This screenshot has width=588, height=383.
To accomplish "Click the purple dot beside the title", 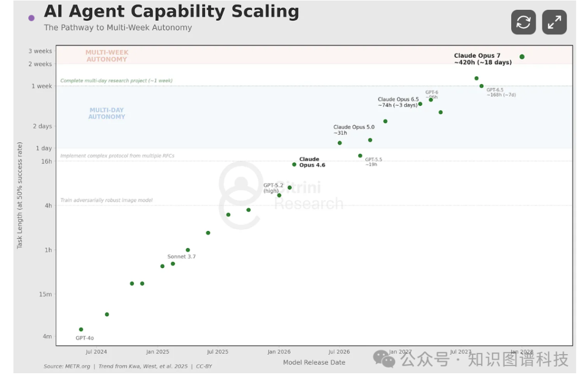I will tap(32, 17).
